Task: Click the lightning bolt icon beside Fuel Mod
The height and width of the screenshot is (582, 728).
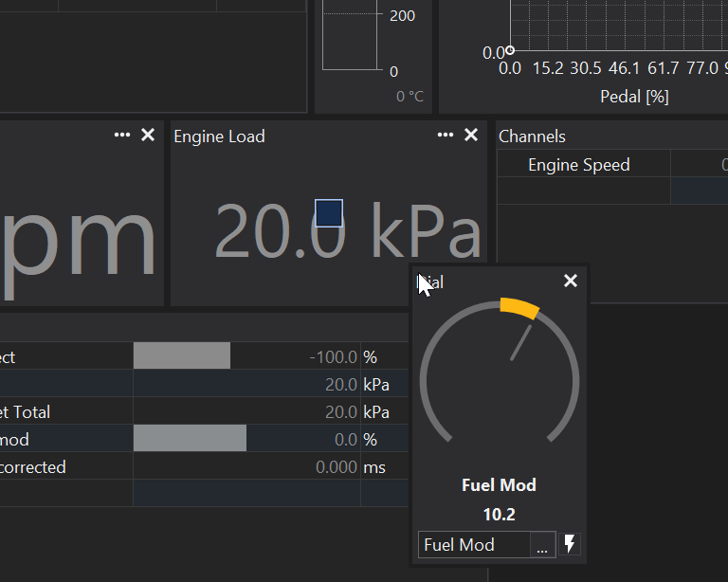Action: click(x=570, y=544)
